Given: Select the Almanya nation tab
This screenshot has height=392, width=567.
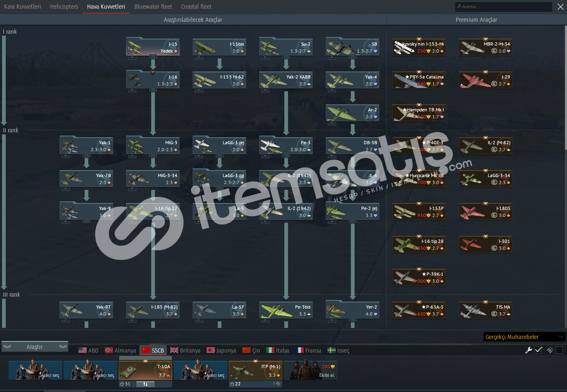Looking at the screenshot, I should [120, 350].
